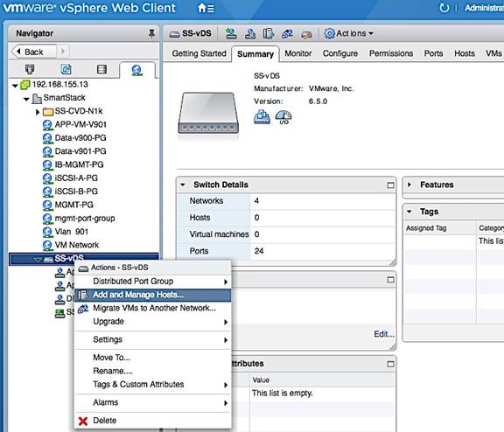Open the Alarms submenu
The image size is (504, 432).
pyautogui.click(x=153, y=402)
